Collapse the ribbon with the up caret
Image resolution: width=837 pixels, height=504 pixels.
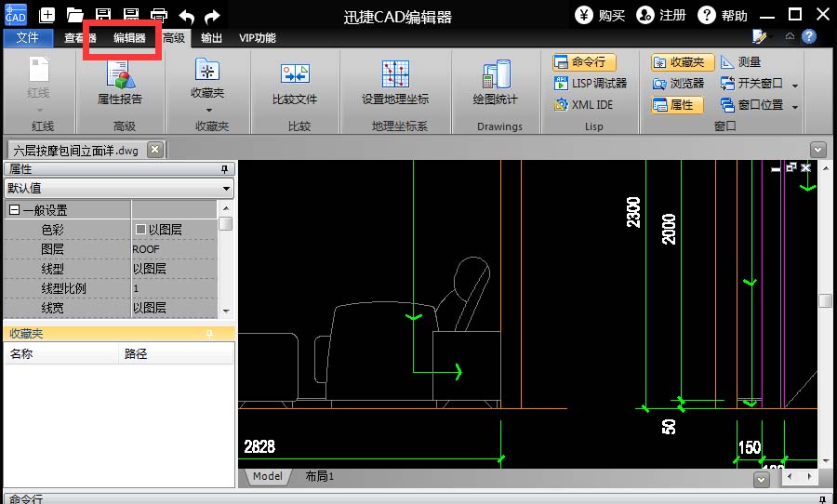tap(790, 36)
